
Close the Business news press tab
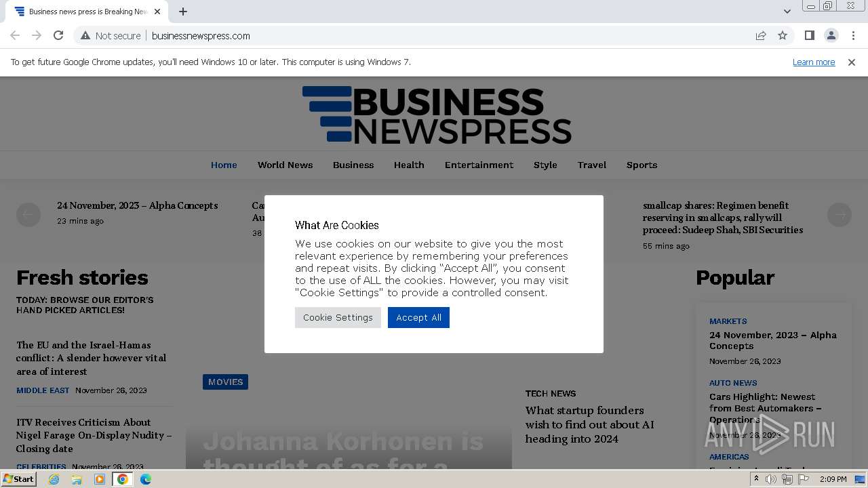pyautogui.click(x=157, y=12)
